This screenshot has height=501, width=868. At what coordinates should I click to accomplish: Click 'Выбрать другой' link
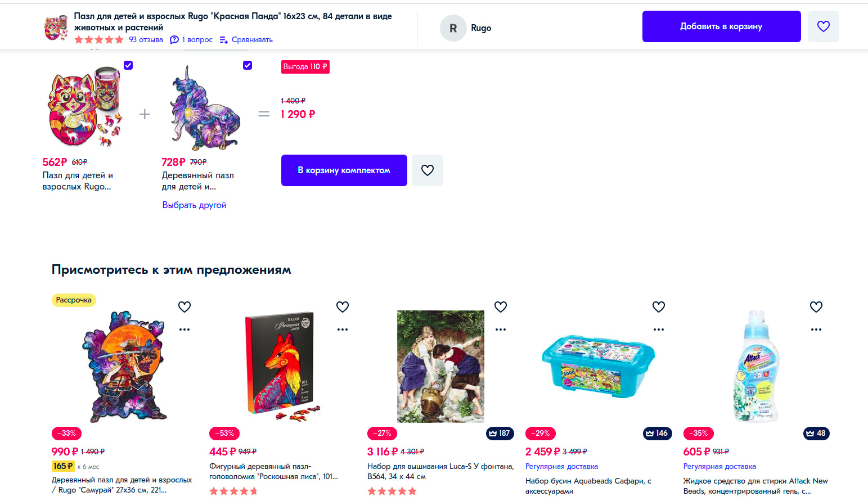pos(194,205)
